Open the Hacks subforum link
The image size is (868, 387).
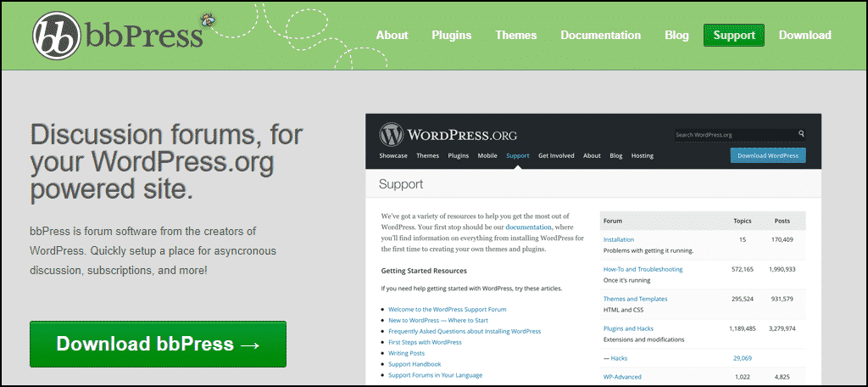coord(619,358)
